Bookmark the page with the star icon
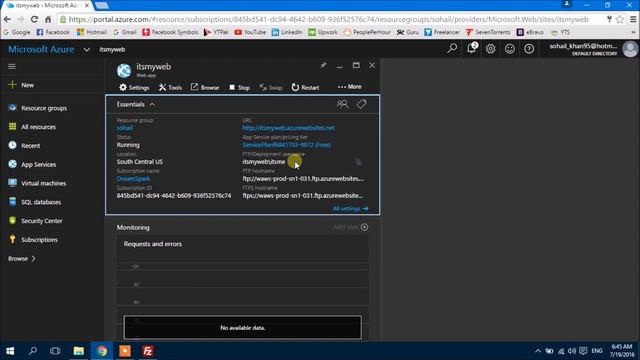Screen dimensions: 640x360 [620, 19]
